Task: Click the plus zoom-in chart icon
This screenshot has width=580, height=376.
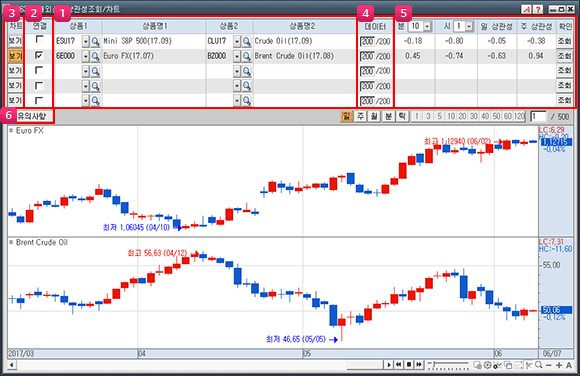Action: 559,365
